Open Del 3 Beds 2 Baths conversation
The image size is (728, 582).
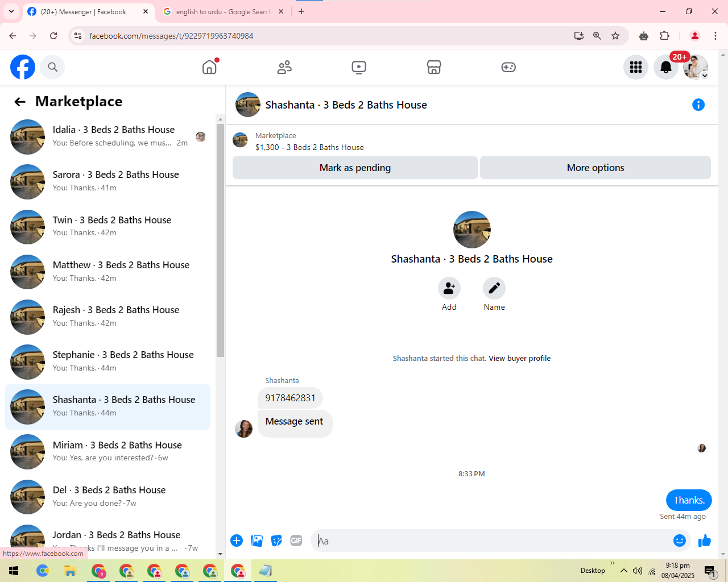pyautogui.click(x=108, y=497)
